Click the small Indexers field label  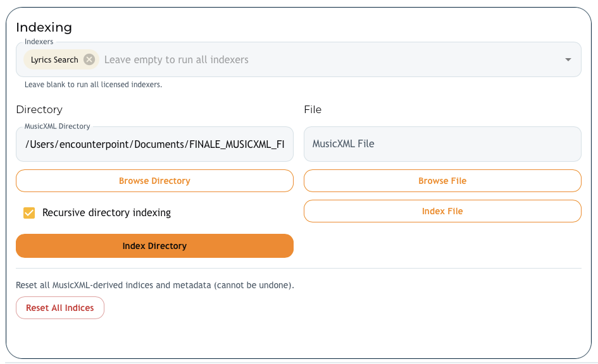tap(39, 42)
